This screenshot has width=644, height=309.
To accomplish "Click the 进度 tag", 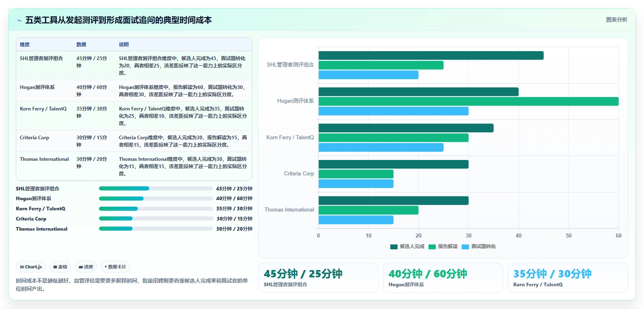I will coord(86,267).
